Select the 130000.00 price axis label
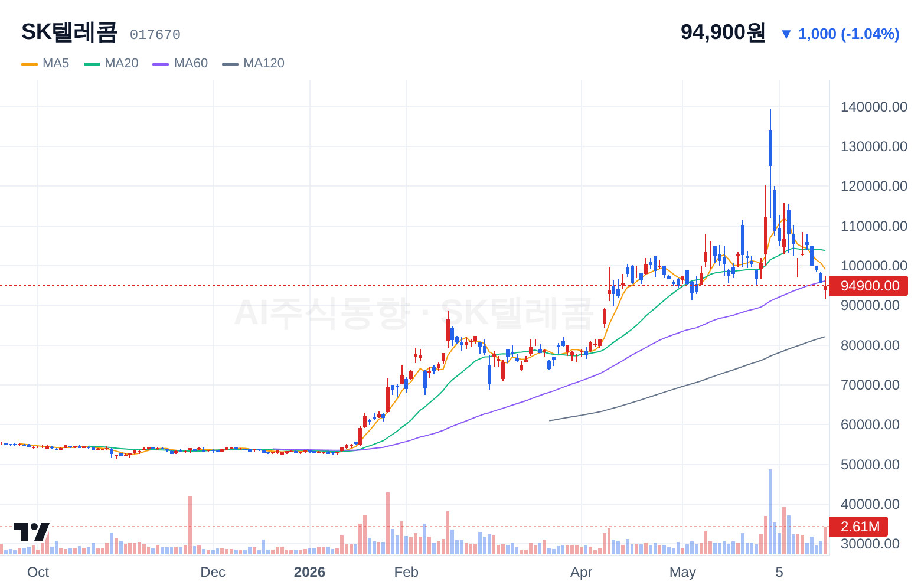The height and width of the screenshot is (588, 921). click(x=874, y=146)
